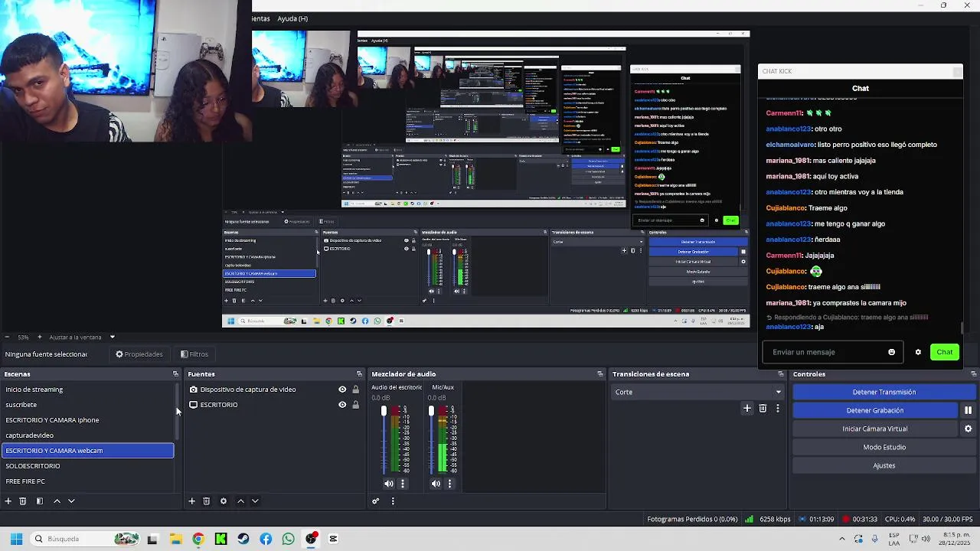Select the suscribete scene
This screenshot has height=551, width=980.
(87, 405)
